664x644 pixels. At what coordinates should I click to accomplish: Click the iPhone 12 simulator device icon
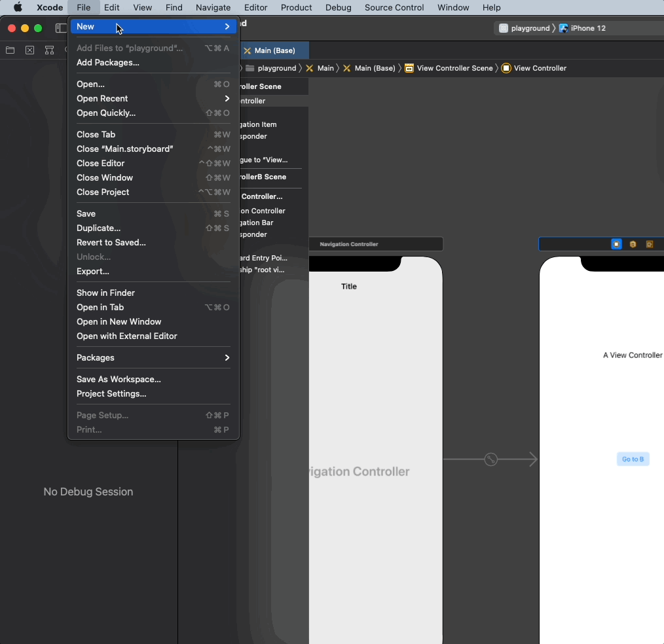pos(563,28)
